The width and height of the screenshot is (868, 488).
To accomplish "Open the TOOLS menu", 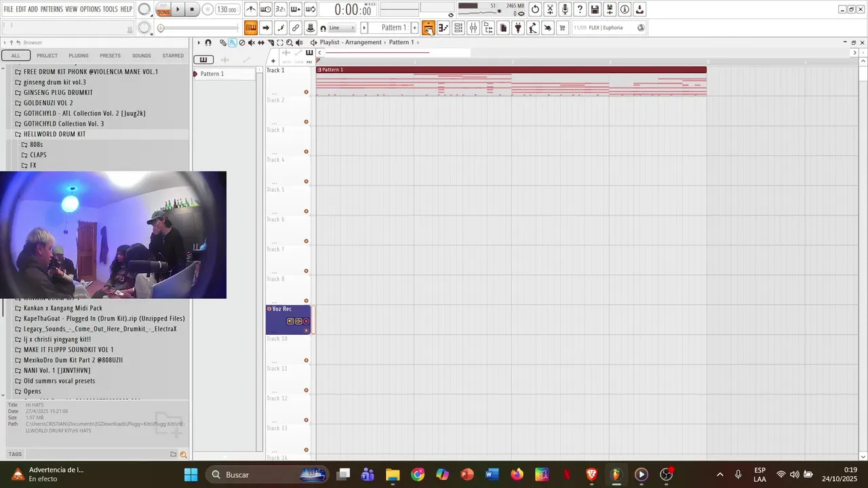I will (x=110, y=9).
